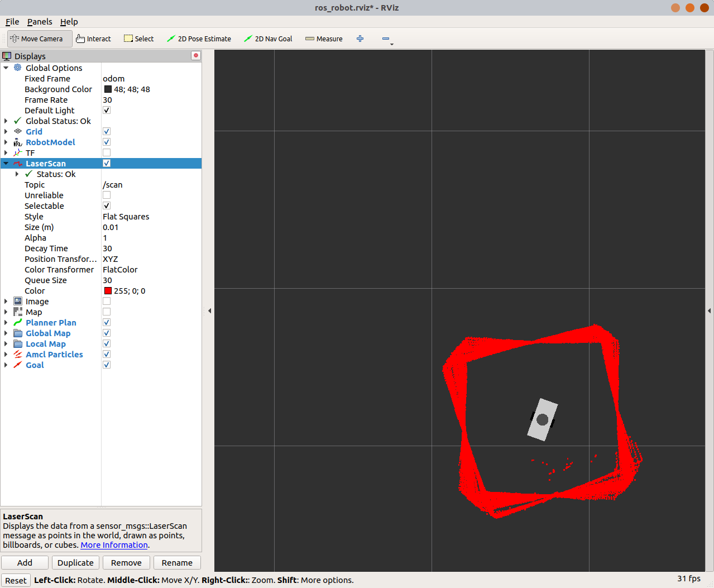
Task: Toggle the Default Light checkbox
Action: 107,110
